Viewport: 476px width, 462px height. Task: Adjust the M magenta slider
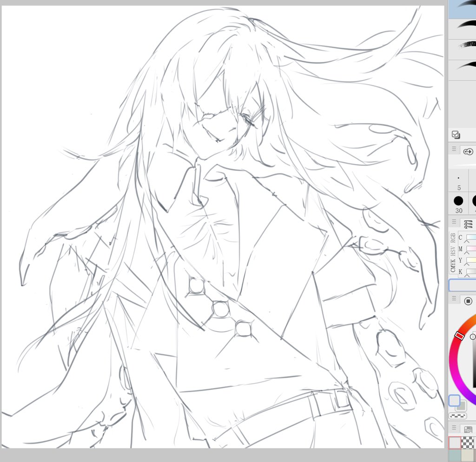[471, 249]
